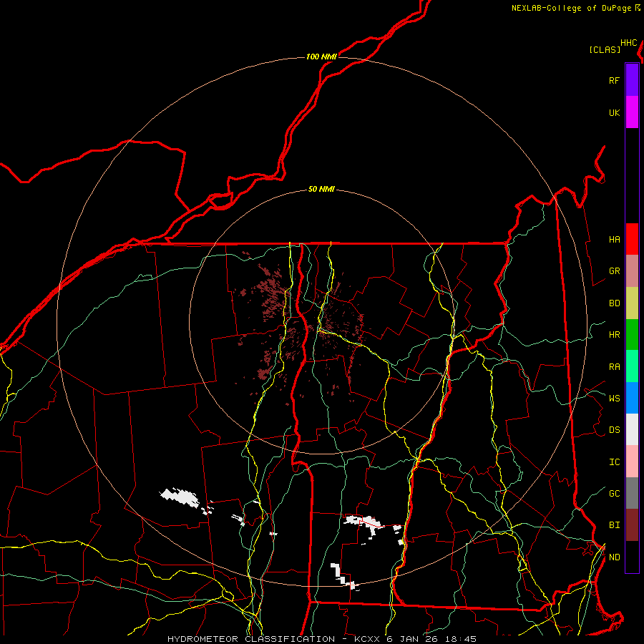This screenshot has width=644, height=644.
Task: Click the BI dark-red legend swatch
Action: pos(632,525)
